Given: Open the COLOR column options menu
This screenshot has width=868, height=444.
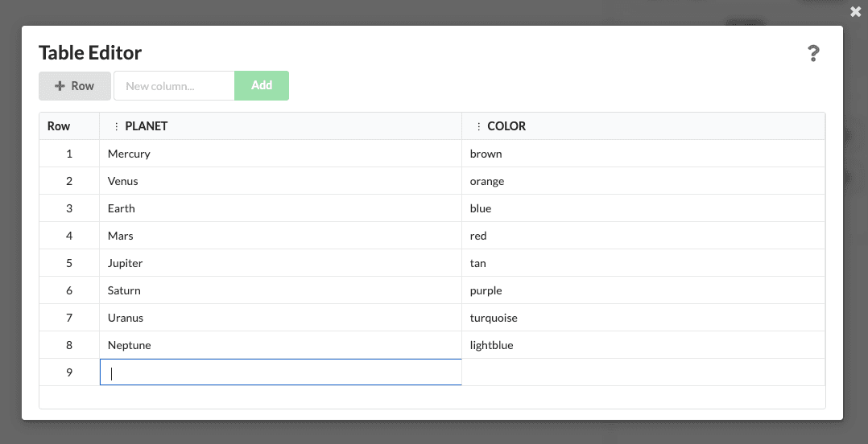Looking at the screenshot, I should (479, 126).
